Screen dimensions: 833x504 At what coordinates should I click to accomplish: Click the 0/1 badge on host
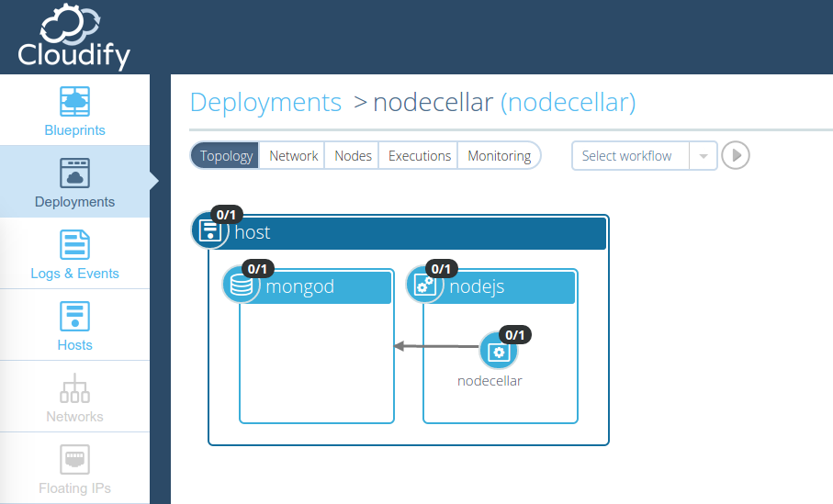pos(226,215)
